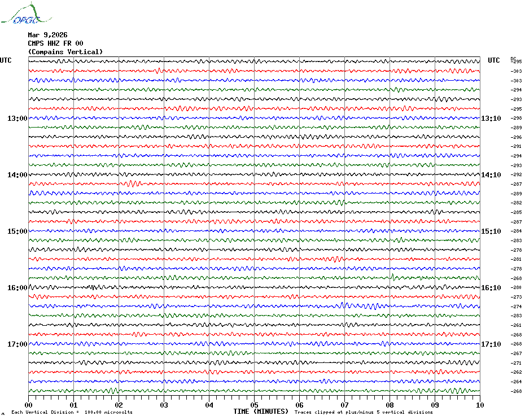
Task: Click the 15:10 time label
Action: pos(491,231)
